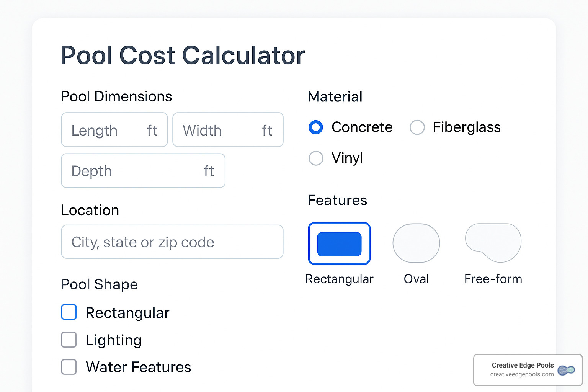588x392 pixels.
Task: Click the city, state or zip code field
Action: point(172,242)
